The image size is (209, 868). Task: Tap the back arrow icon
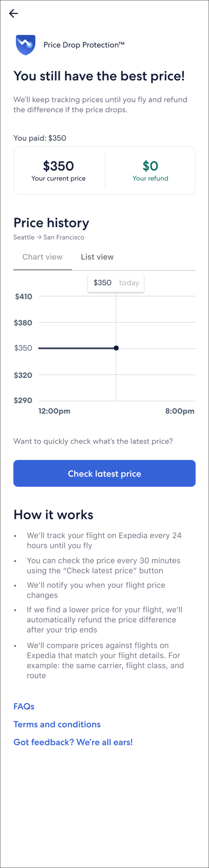coord(14,14)
